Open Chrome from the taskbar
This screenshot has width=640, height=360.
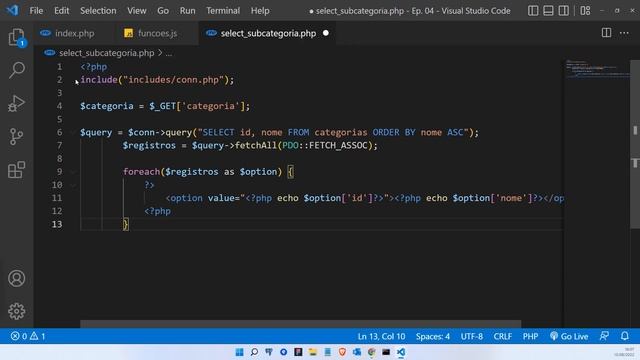(371, 352)
